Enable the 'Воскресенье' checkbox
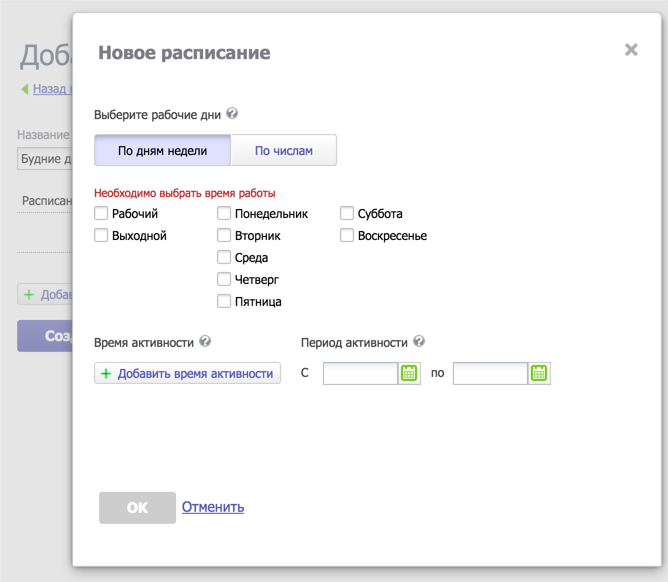668x582 pixels. [x=347, y=235]
